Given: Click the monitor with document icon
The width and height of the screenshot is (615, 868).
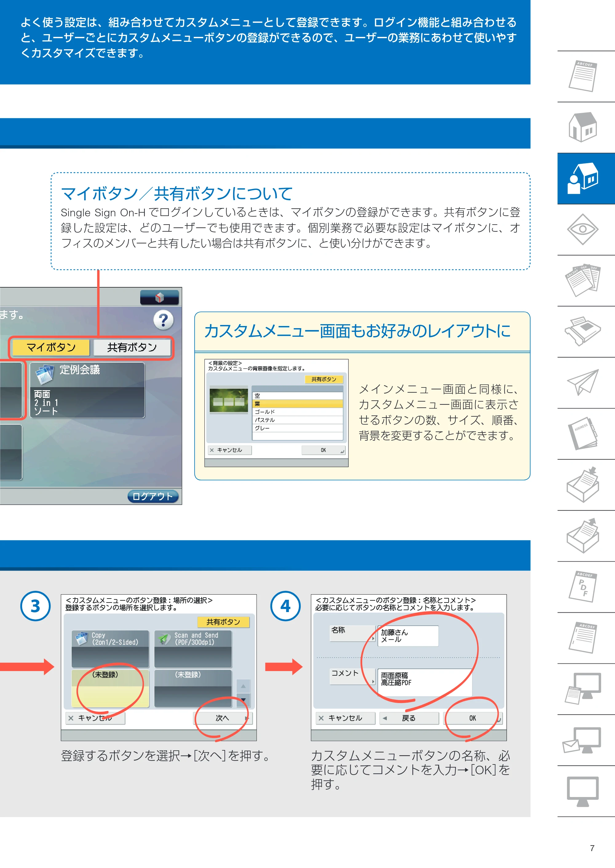Looking at the screenshot, I should pyautogui.click(x=583, y=689).
